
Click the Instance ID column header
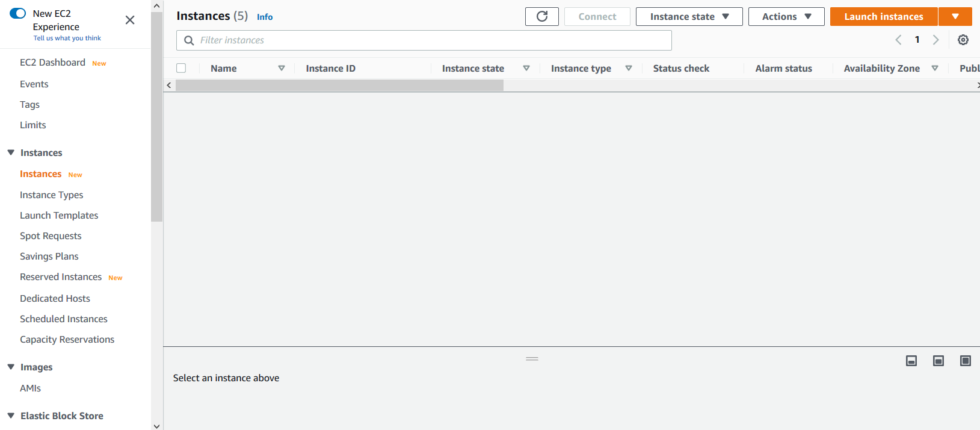[x=330, y=69]
